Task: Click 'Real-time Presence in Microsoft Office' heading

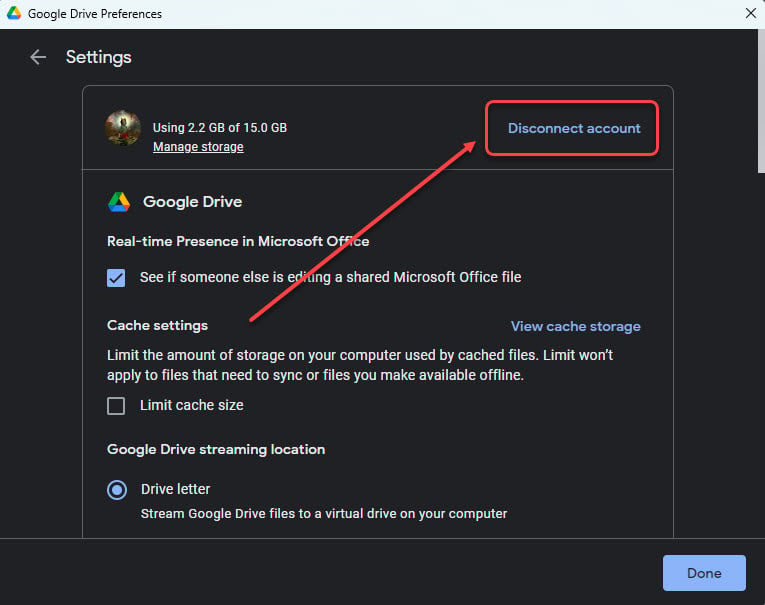Action: coord(238,242)
